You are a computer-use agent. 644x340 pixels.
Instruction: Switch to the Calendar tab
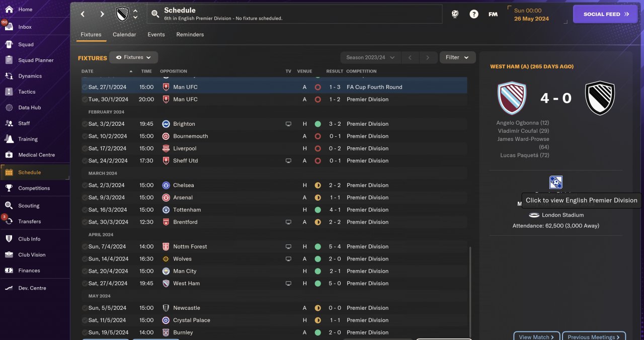coord(124,35)
